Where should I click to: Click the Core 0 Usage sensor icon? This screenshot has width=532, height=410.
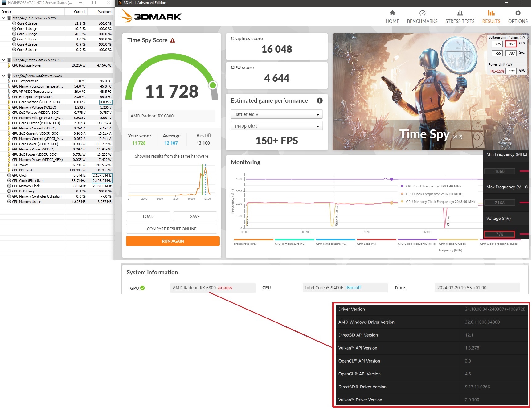click(14, 23)
